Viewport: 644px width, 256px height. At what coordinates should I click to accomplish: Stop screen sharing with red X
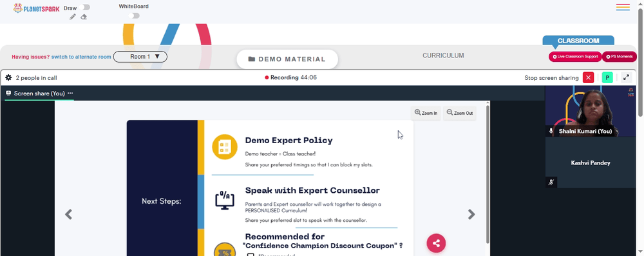coord(588,77)
